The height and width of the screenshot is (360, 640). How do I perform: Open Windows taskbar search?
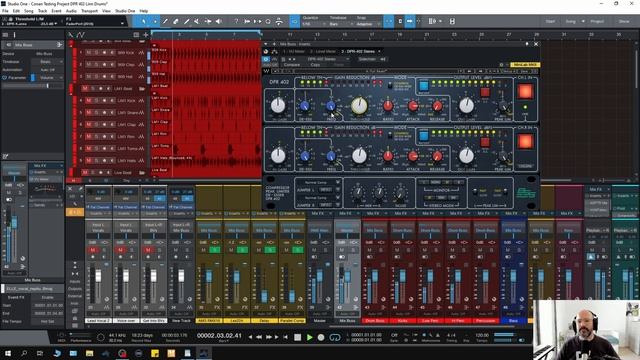click(24, 353)
